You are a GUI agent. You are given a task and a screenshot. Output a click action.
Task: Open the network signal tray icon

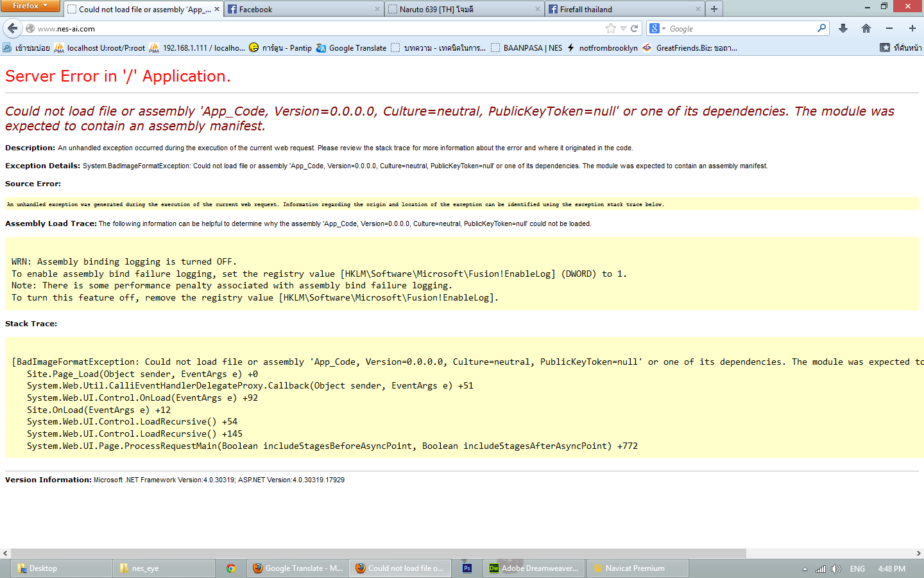(821, 569)
